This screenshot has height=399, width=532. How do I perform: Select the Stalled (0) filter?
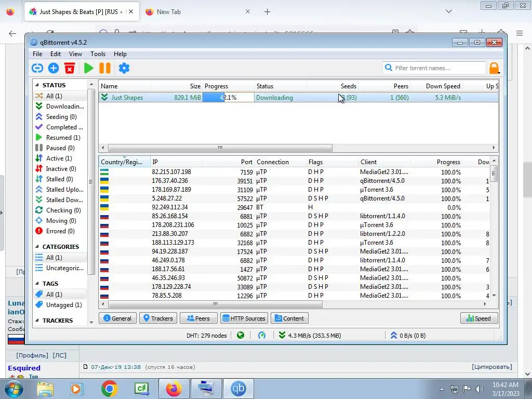[60, 179]
